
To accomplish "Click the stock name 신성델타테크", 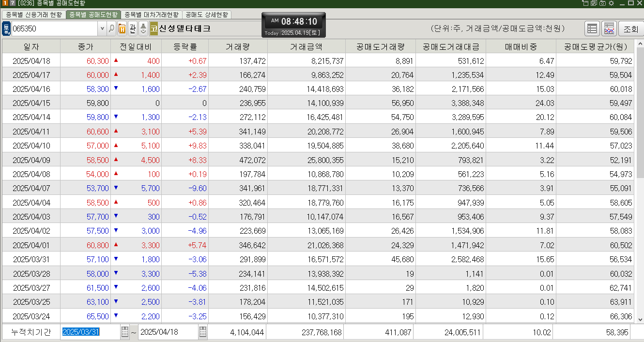I will click(185, 29).
